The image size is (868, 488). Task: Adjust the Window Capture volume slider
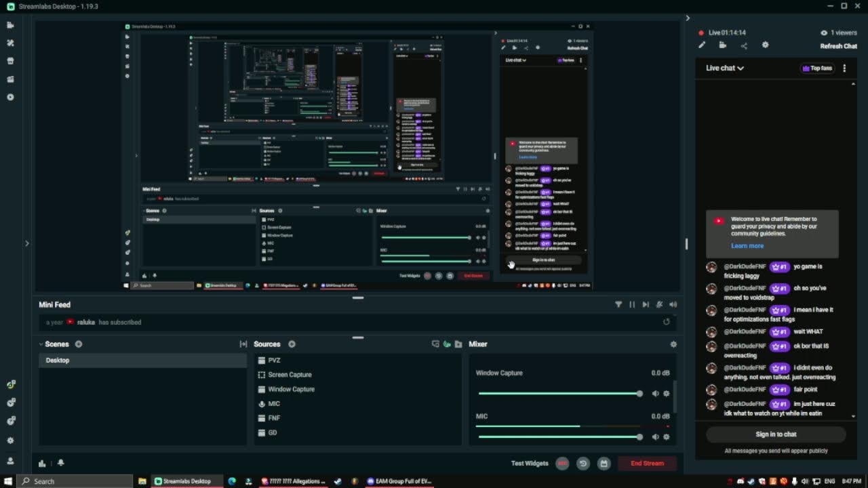560,394
